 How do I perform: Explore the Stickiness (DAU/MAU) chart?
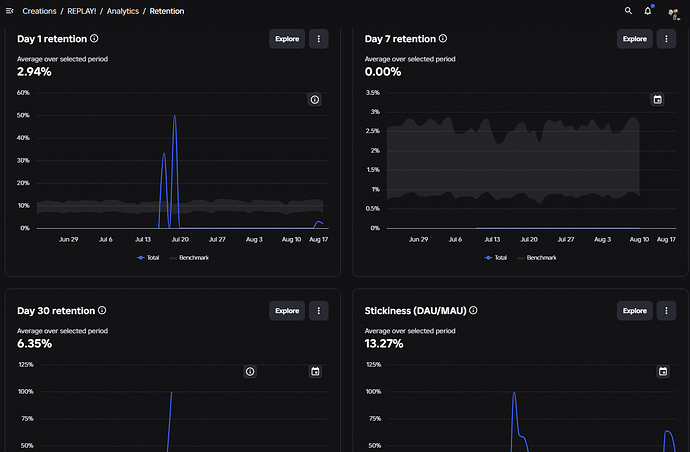pyautogui.click(x=635, y=311)
